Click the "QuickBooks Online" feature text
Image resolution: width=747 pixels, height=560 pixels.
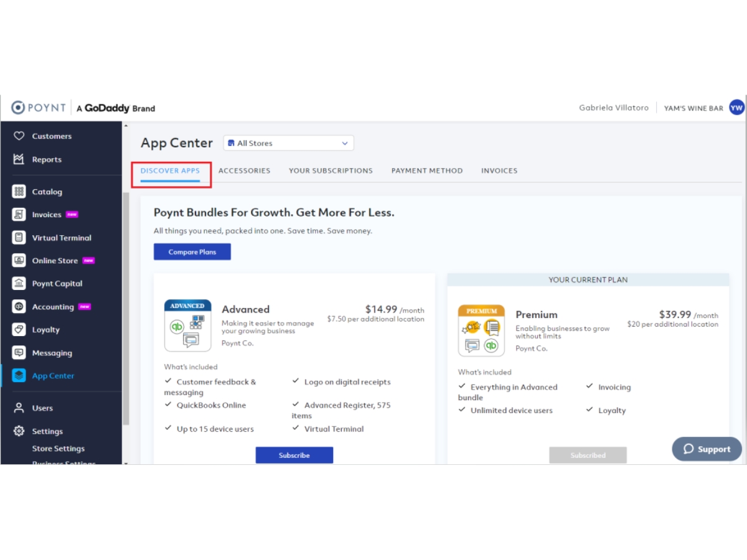point(211,405)
